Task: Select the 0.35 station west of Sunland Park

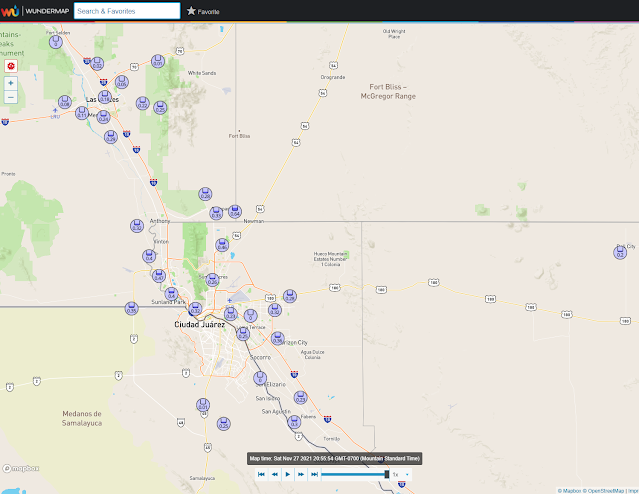Action: click(x=131, y=309)
